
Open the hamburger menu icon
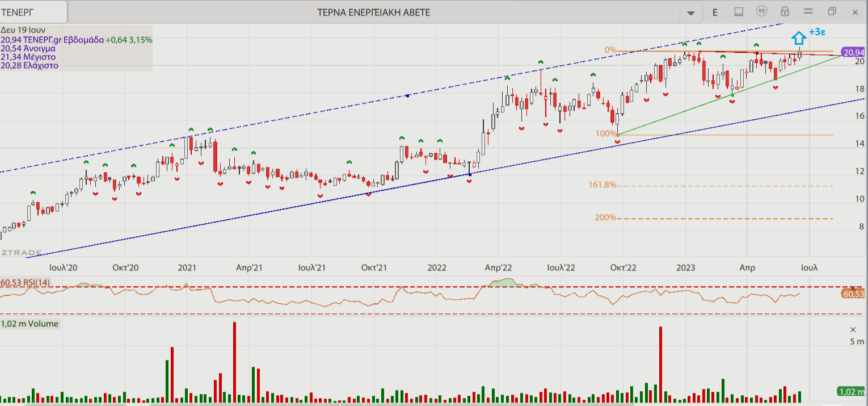(808, 11)
